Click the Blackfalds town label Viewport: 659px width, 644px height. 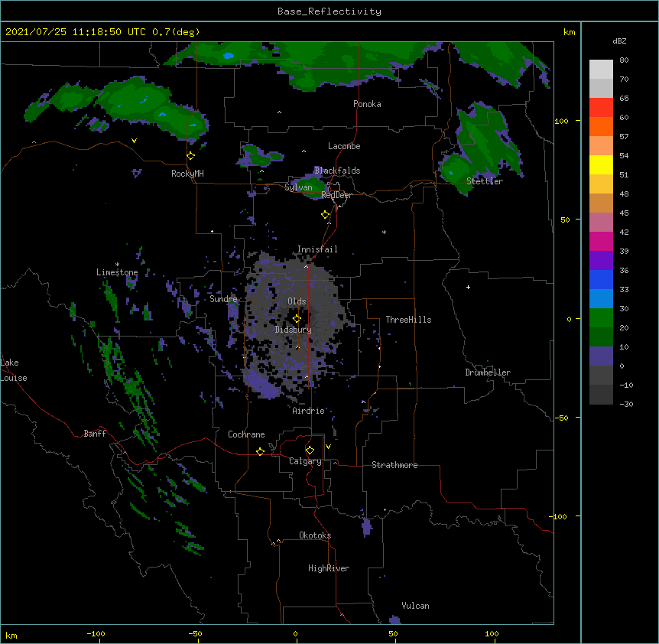(x=337, y=171)
